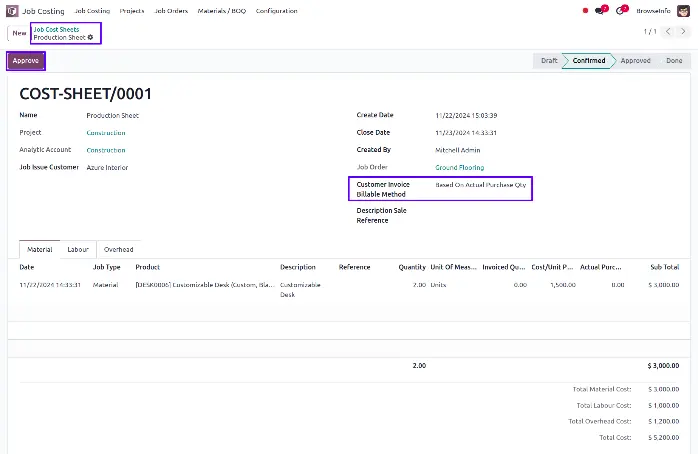Set status to Draft stage
The height and width of the screenshot is (454, 698).
[x=548, y=61]
